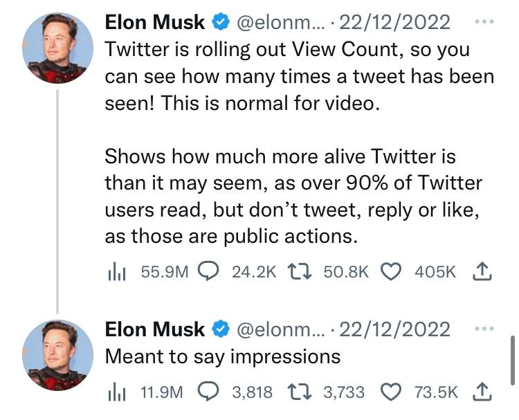Click the verified badge on first tweet
The height and width of the screenshot is (420, 519).
[x=221, y=22]
